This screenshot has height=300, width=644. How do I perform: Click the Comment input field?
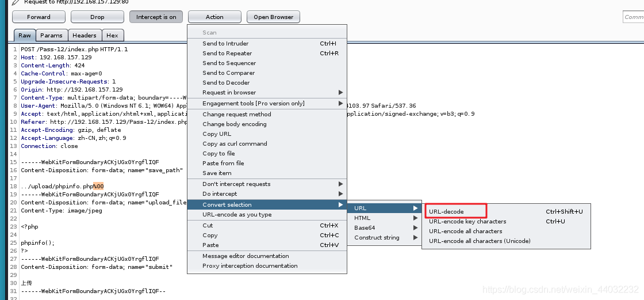(633, 17)
